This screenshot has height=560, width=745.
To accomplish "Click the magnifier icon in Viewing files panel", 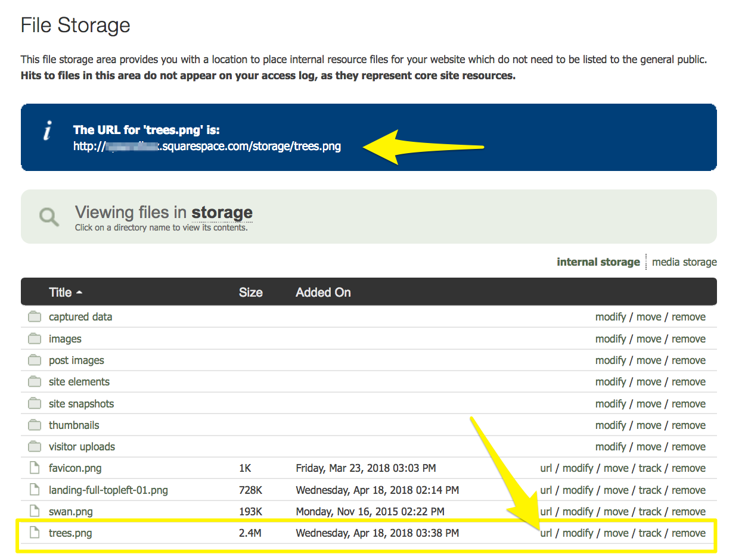I will [49, 217].
